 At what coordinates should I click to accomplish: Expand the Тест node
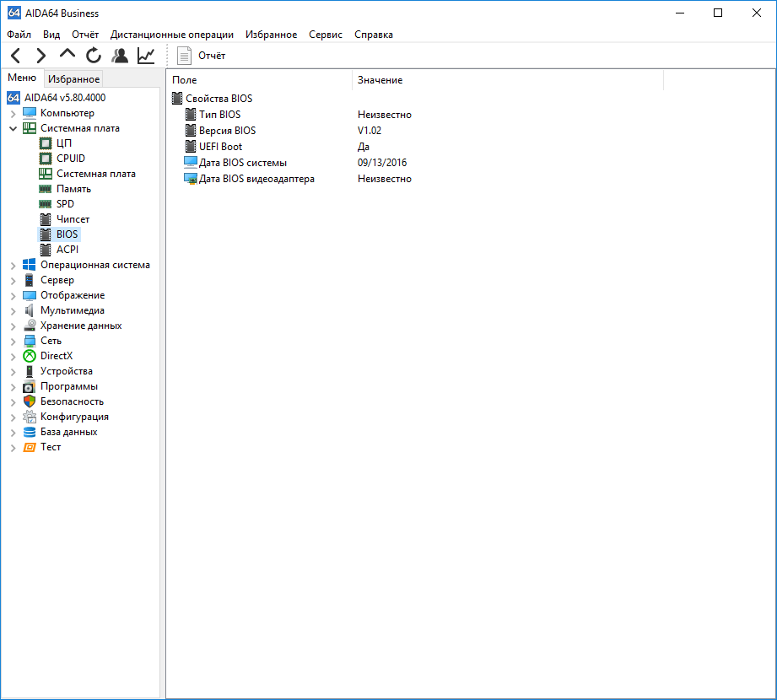(x=13, y=448)
